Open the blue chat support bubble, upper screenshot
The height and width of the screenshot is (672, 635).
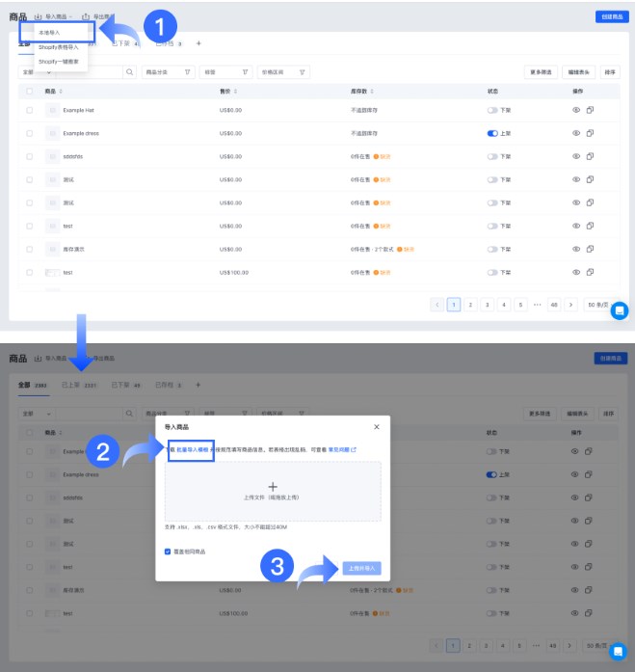(619, 310)
